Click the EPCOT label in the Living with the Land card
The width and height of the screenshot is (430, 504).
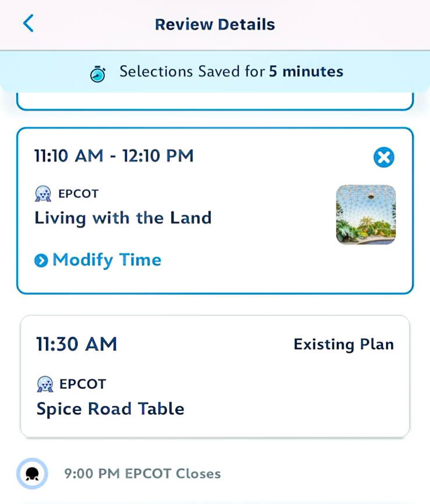pos(78,194)
